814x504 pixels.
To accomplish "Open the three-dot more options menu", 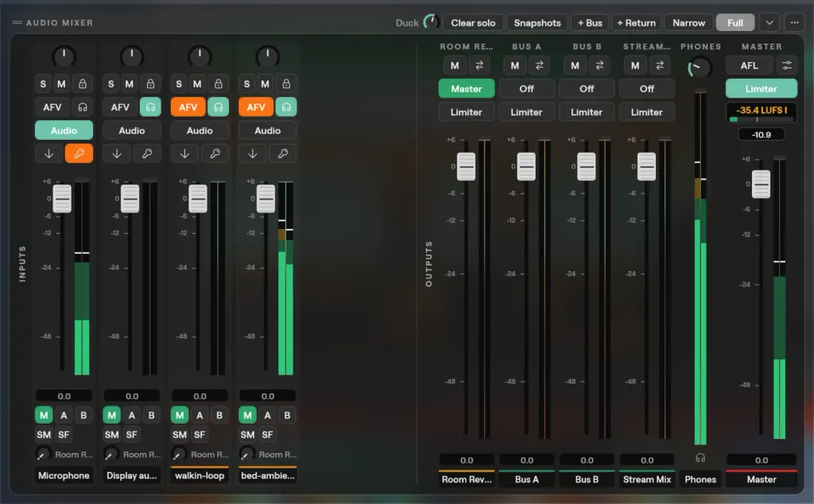I will coord(795,23).
